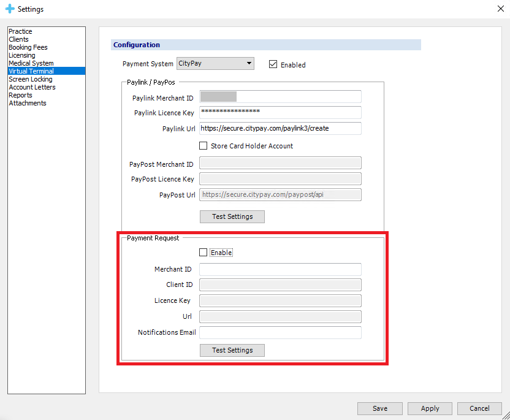
Task: Go to Medical System settings
Action: point(31,63)
